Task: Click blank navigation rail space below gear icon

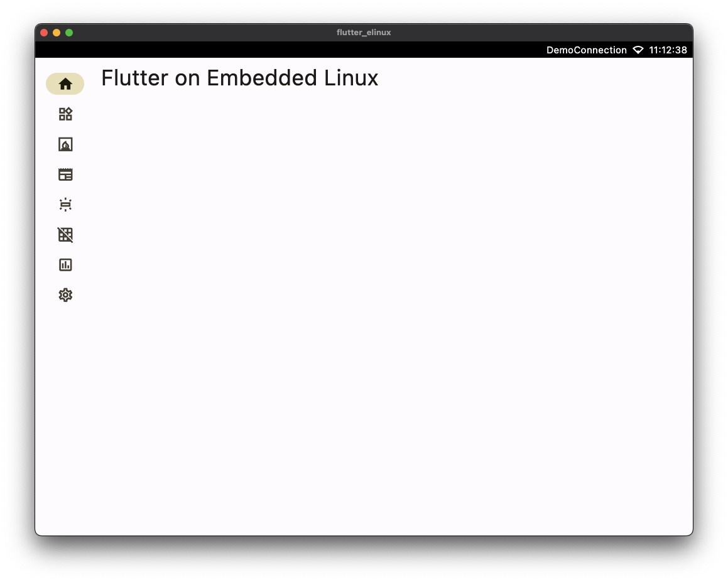Action: [x=65, y=418]
